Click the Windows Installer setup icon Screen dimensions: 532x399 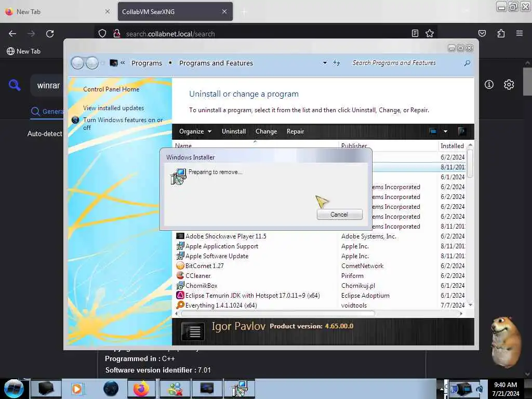point(178,177)
